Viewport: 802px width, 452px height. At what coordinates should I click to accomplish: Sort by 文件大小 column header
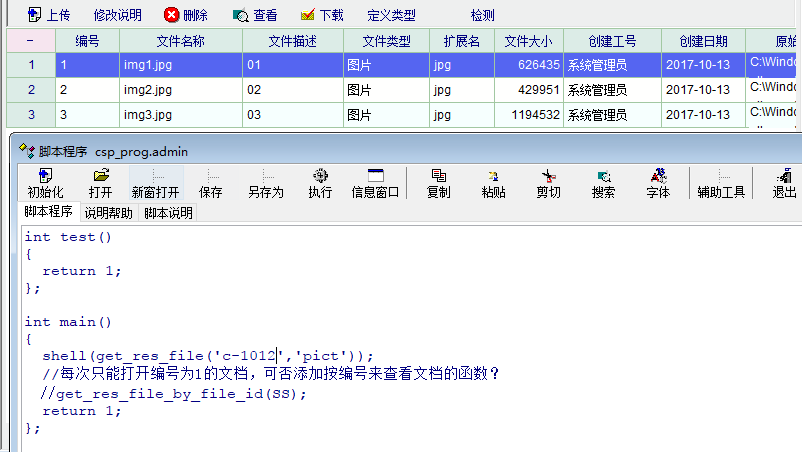pos(529,41)
